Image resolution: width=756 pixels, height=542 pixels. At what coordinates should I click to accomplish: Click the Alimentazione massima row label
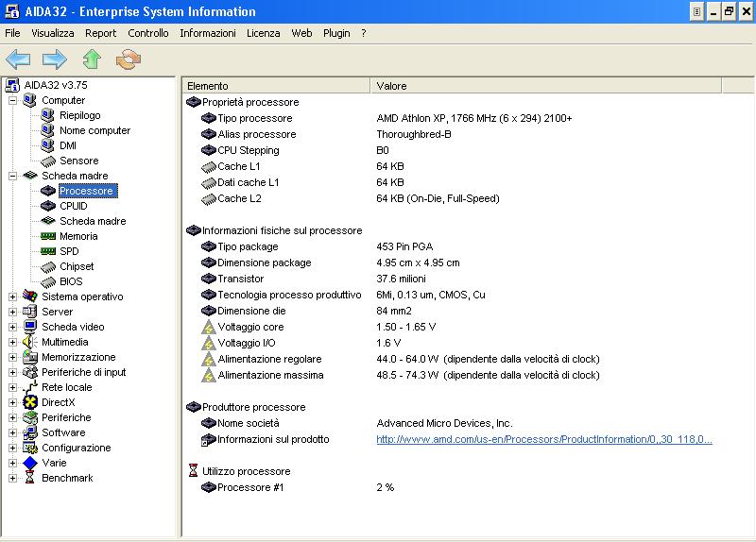point(270,375)
